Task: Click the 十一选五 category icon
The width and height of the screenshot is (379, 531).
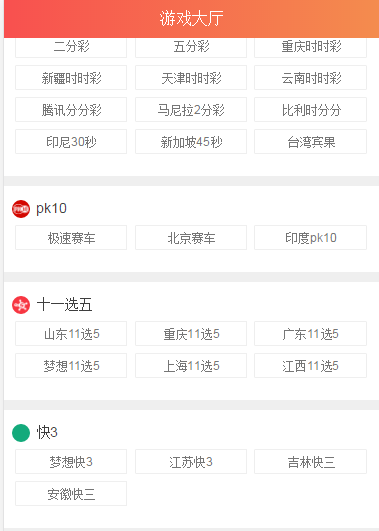Action: click(21, 305)
